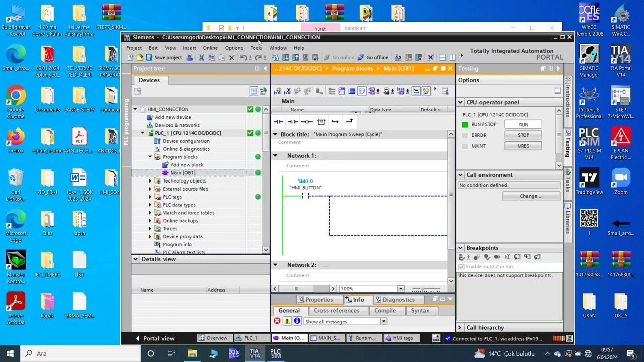This screenshot has width=644, height=362.
Task: Click the Download to device icon
Action: [x=286, y=57]
